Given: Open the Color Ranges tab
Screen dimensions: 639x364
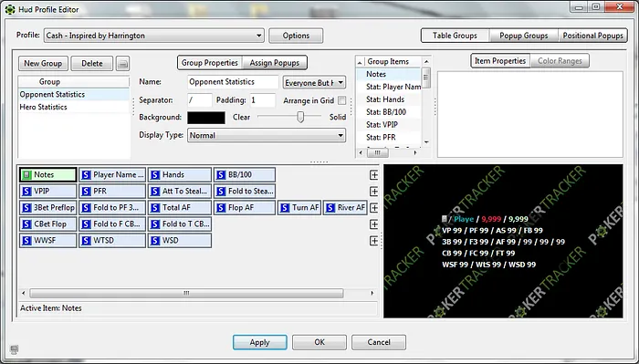Looking at the screenshot, I should (x=560, y=60).
